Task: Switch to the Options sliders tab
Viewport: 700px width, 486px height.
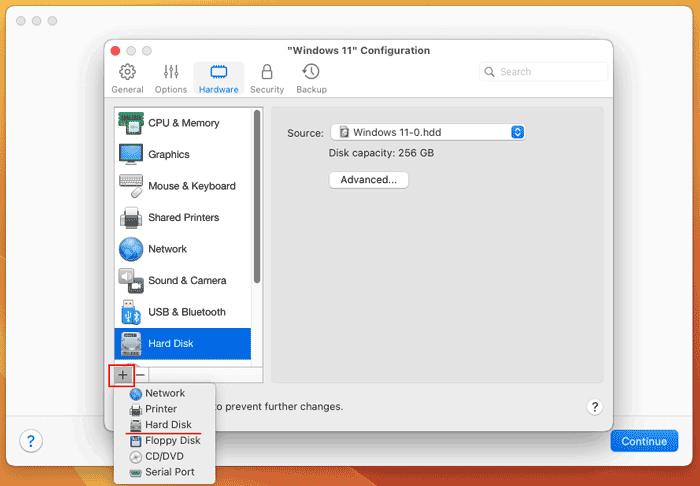Action: click(x=171, y=79)
